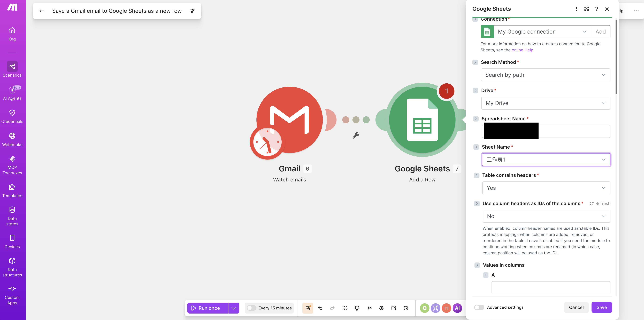Expand the Google Sheets panel to fullscreen
Image resolution: width=644 pixels, height=320 pixels.
(586, 9)
